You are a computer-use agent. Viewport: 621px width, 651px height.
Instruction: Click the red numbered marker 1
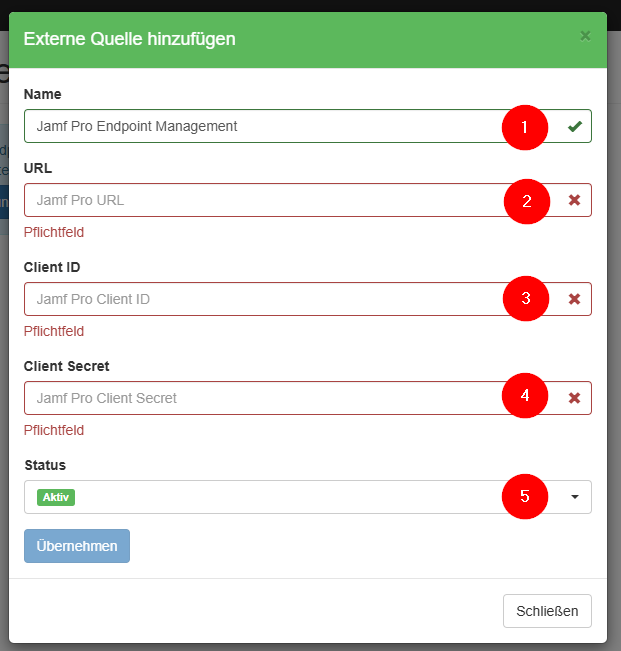(525, 127)
